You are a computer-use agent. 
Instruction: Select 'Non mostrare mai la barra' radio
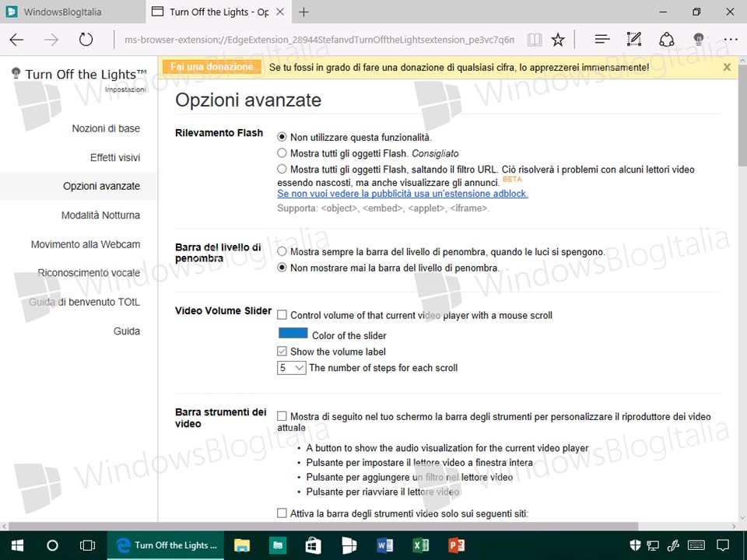[282, 268]
